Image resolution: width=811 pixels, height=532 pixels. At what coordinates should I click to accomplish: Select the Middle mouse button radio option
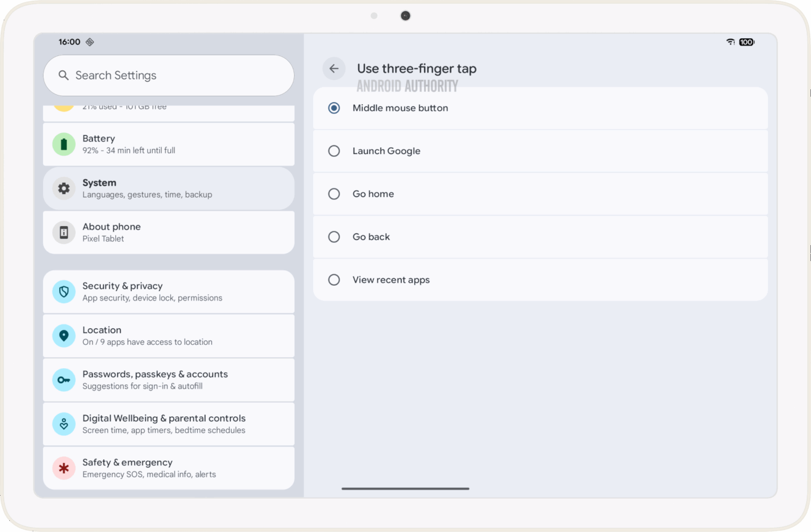334,108
